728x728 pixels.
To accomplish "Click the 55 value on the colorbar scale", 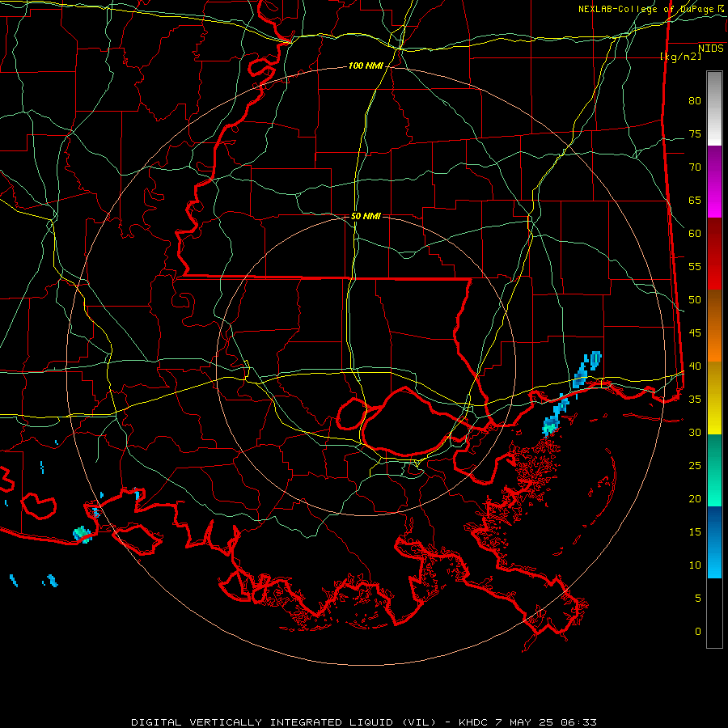I will click(695, 267).
